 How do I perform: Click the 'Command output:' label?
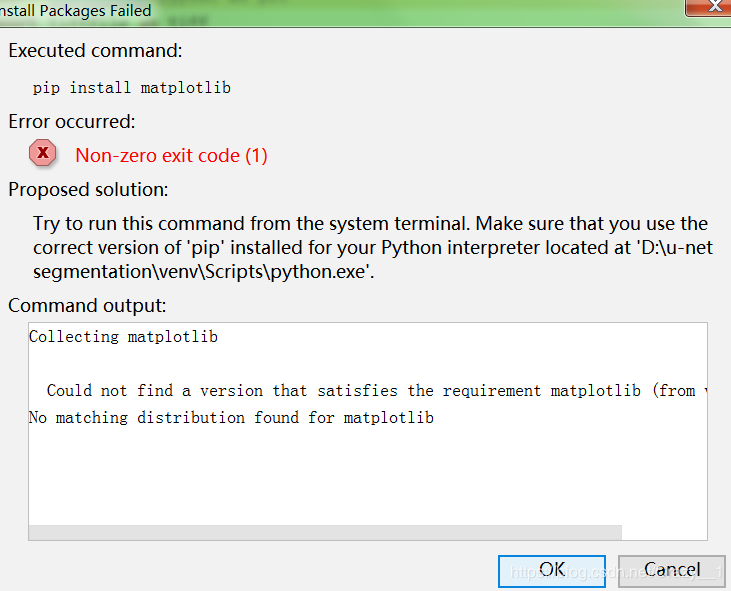(x=87, y=305)
